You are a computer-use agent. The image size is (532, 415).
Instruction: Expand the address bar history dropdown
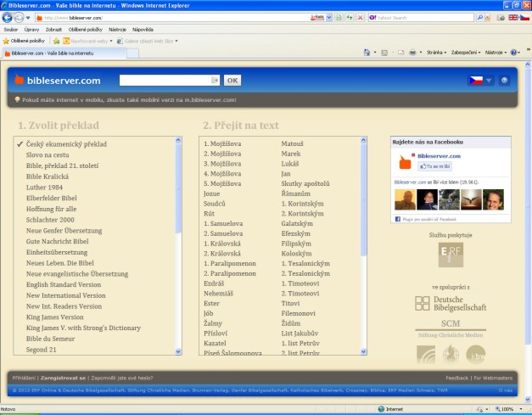(328, 18)
